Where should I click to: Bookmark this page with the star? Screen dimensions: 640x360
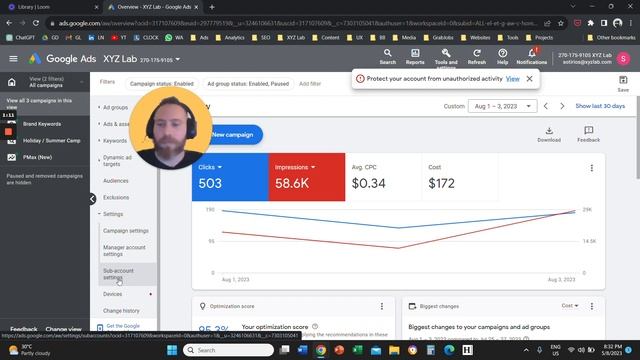click(x=561, y=23)
